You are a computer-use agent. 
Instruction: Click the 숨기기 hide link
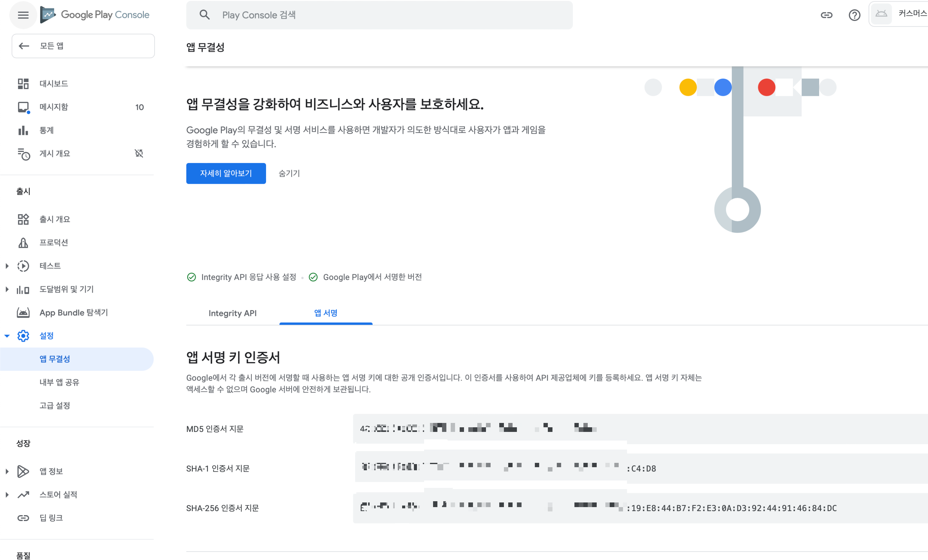[x=289, y=173]
